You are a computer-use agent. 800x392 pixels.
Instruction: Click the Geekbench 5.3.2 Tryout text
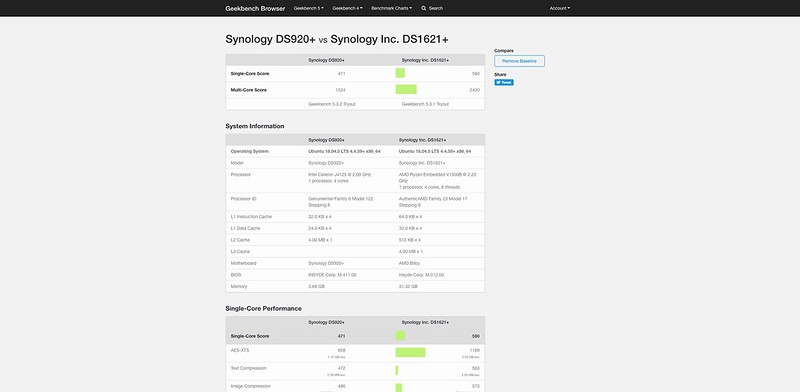pos(332,104)
